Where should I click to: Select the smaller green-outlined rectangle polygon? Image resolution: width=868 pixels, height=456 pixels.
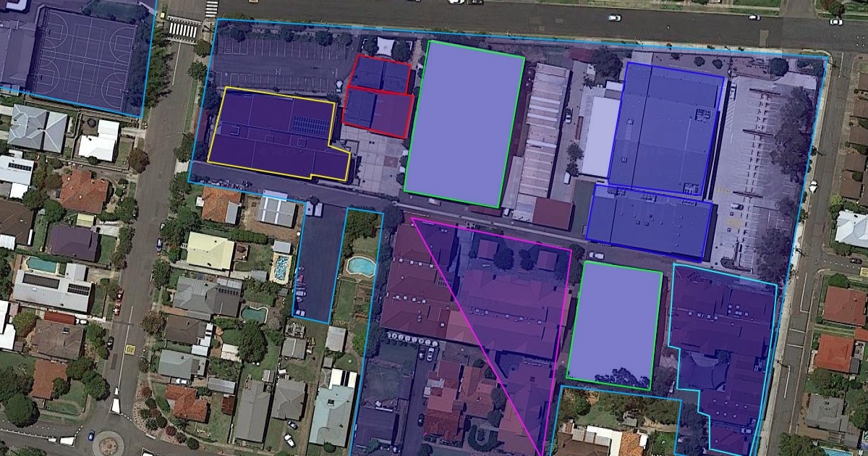pos(614,322)
